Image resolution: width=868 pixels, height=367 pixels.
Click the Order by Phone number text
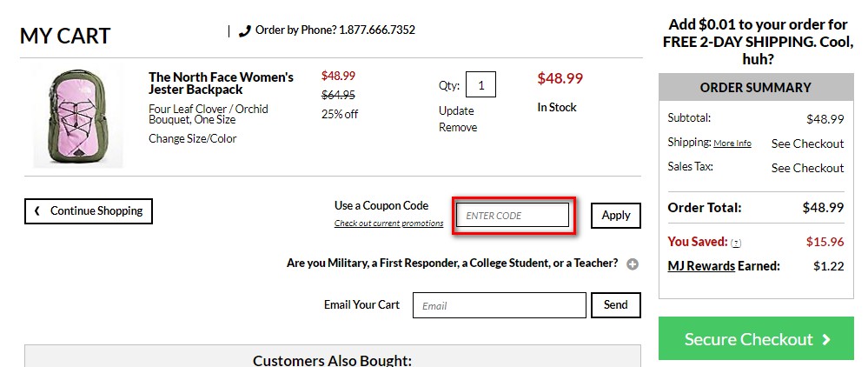click(335, 30)
